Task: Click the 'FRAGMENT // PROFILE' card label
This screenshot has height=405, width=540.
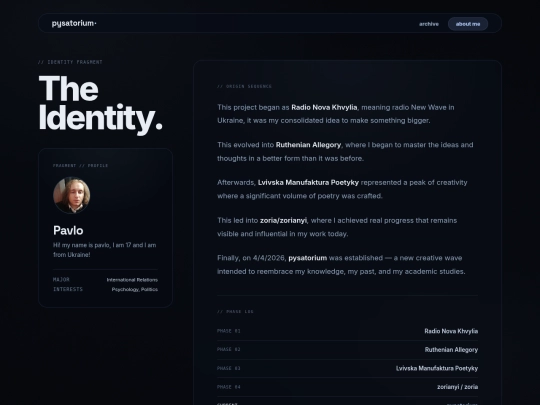Action: pyautogui.click(x=80, y=165)
